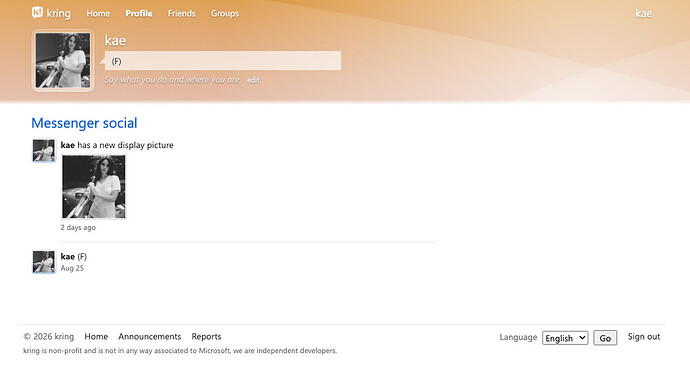
Task: Click the '© 2026 kring' copyright text
Action: point(48,336)
